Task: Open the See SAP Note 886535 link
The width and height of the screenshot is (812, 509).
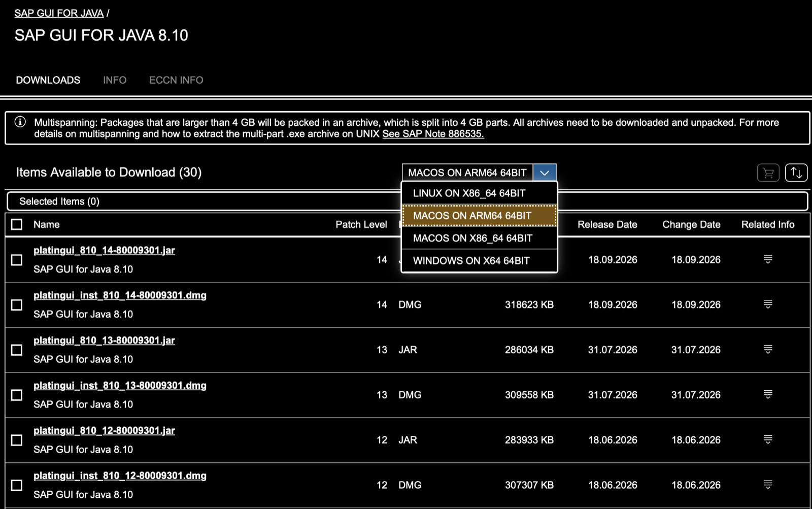Action: pyautogui.click(x=433, y=134)
